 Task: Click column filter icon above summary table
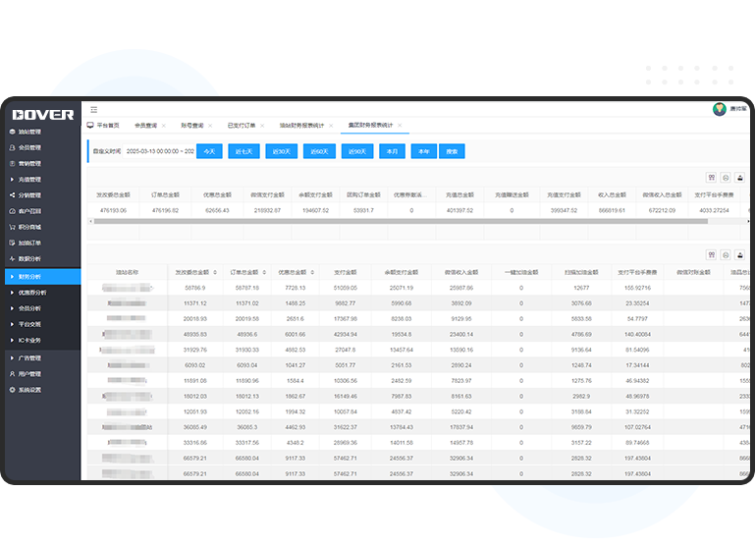pos(711,178)
